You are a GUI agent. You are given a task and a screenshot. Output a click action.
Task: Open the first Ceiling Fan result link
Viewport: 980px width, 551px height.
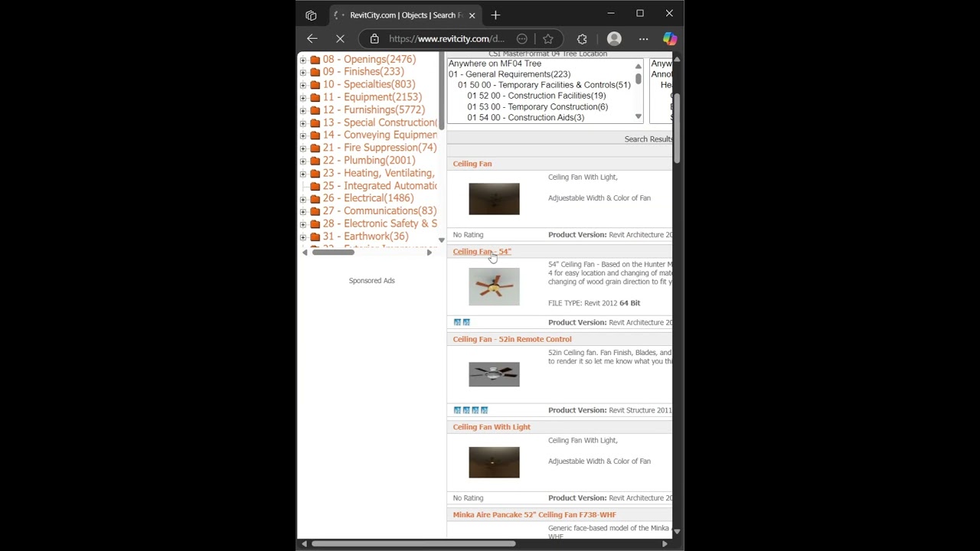(x=472, y=164)
